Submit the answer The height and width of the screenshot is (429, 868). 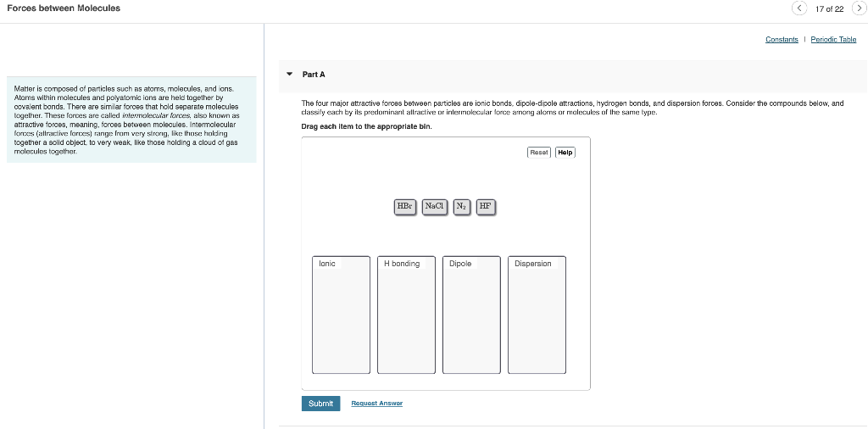click(320, 404)
